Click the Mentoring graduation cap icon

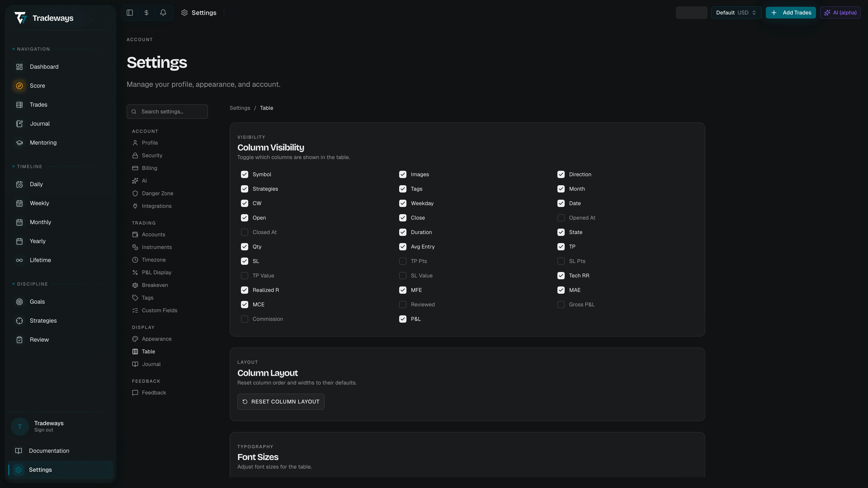[x=19, y=143]
